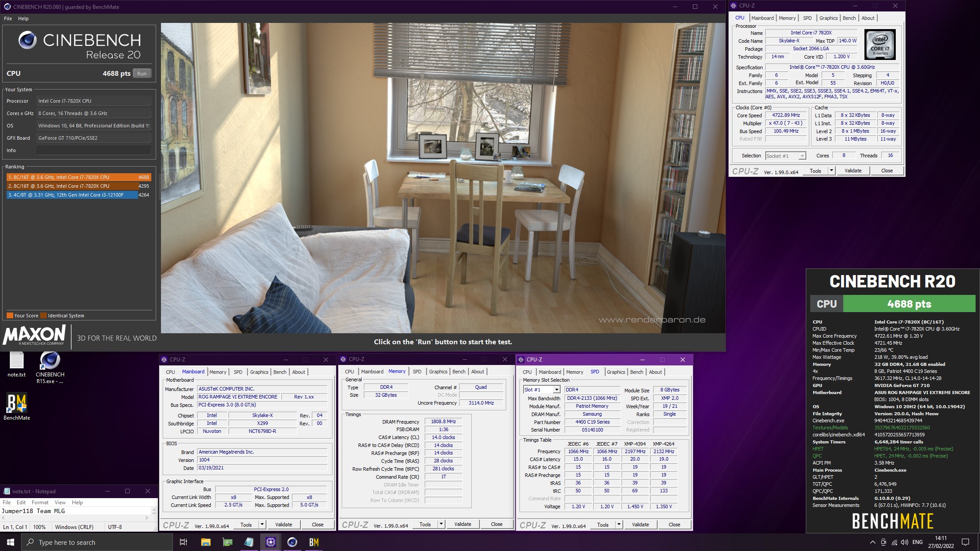The height and width of the screenshot is (551, 980).
Task: Show hidden system tray icons
Action: coord(872,542)
